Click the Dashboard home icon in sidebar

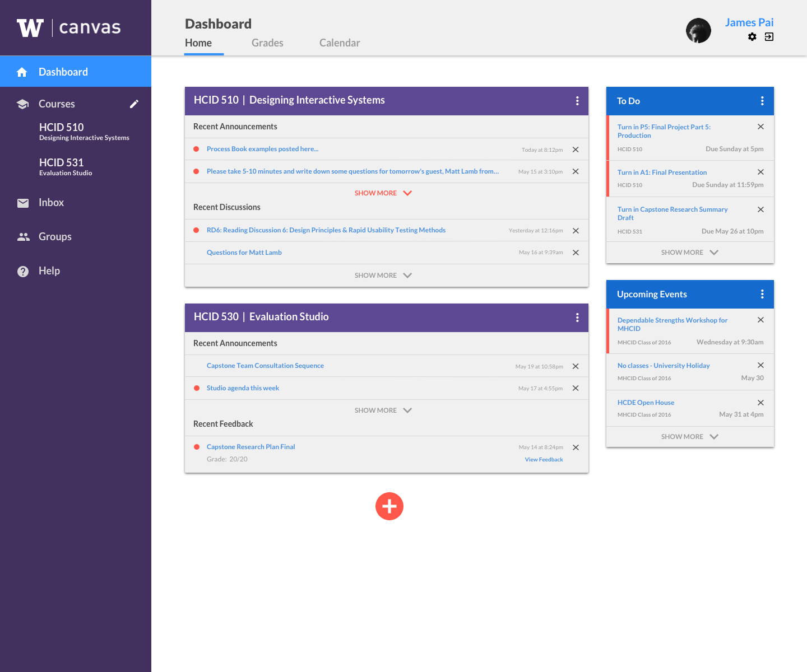click(22, 72)
